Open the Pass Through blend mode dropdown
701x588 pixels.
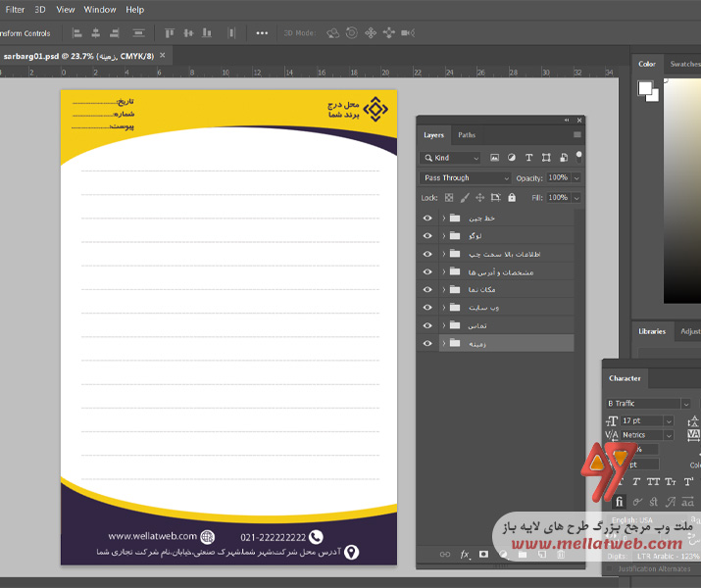click(x=465, y=177)
